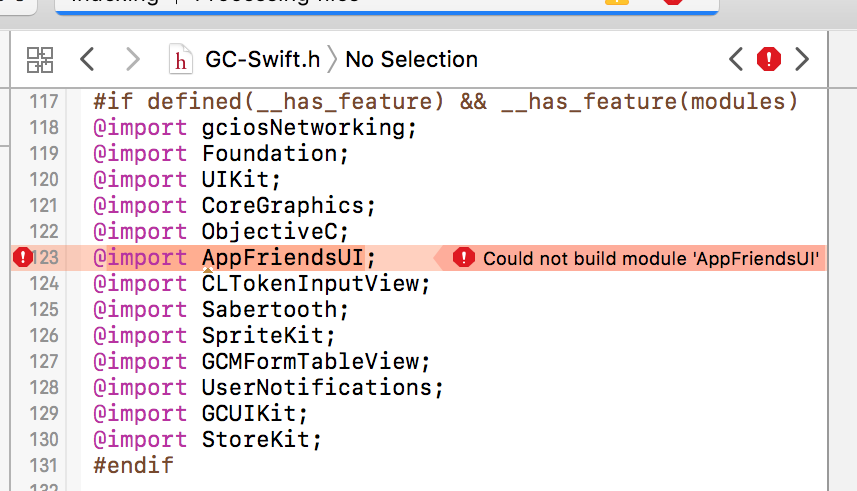Click the GC-Swift.h header file icon
The width and height of the screenshot is (857, 491).
pyautogui.click(x=180, y=59)
